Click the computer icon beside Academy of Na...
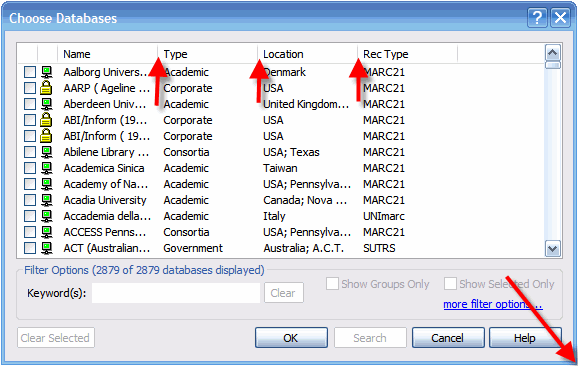Viewport: 578px width, 366px height. 46,184
